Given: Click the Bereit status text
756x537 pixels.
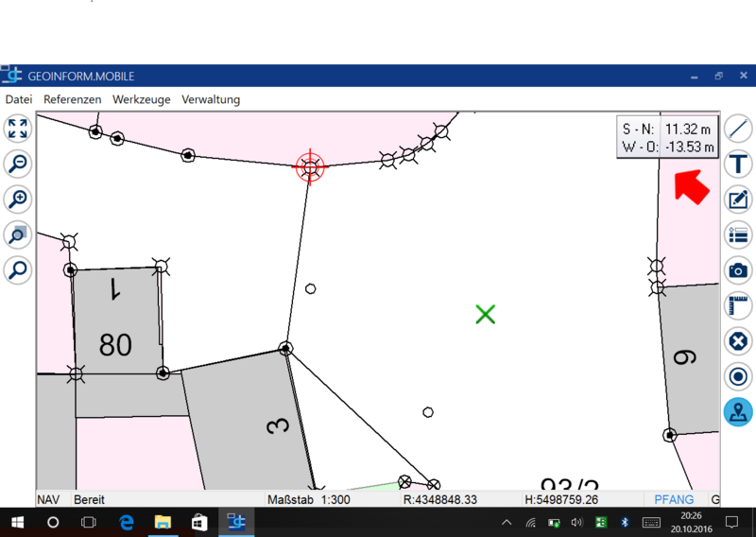Looking at the screenshot, I should (x=89, y=499).
